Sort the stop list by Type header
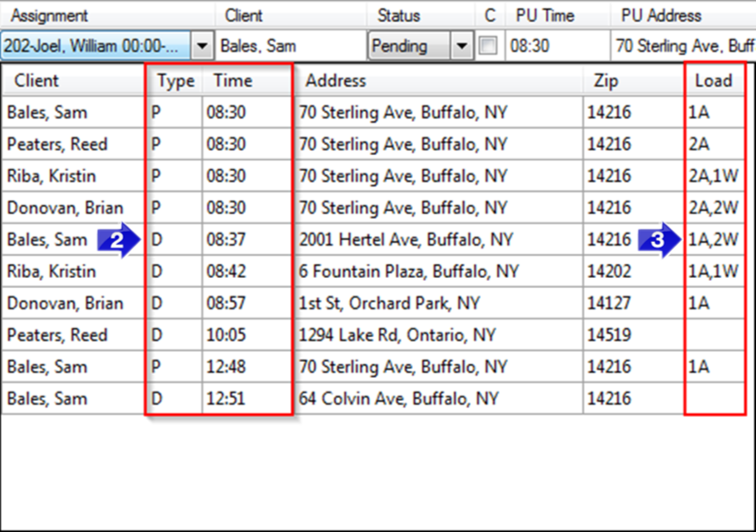756x532 pixels. point(176,80)
